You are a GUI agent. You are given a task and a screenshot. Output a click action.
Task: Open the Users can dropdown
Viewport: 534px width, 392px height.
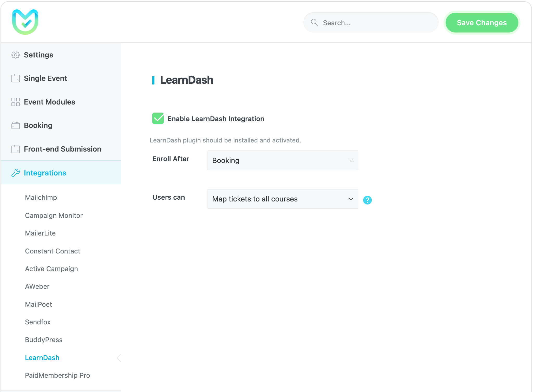(x=282, y=199)
